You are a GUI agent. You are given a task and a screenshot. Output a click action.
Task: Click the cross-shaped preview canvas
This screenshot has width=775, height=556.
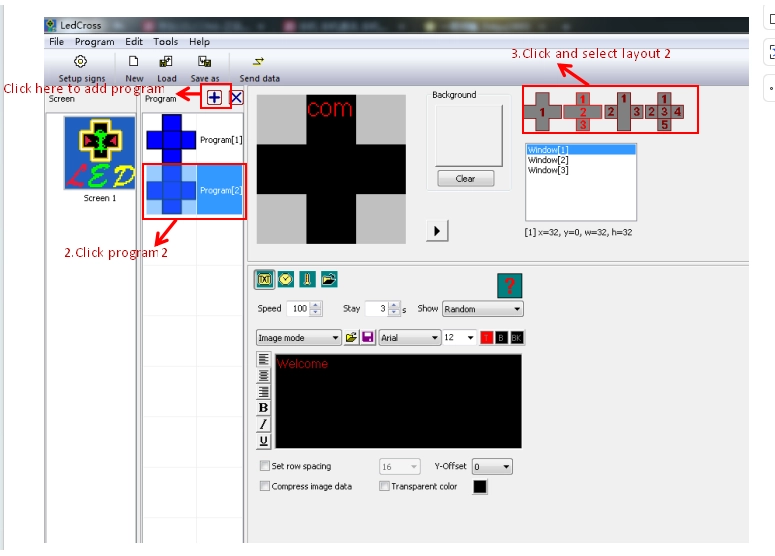(331, 169)
